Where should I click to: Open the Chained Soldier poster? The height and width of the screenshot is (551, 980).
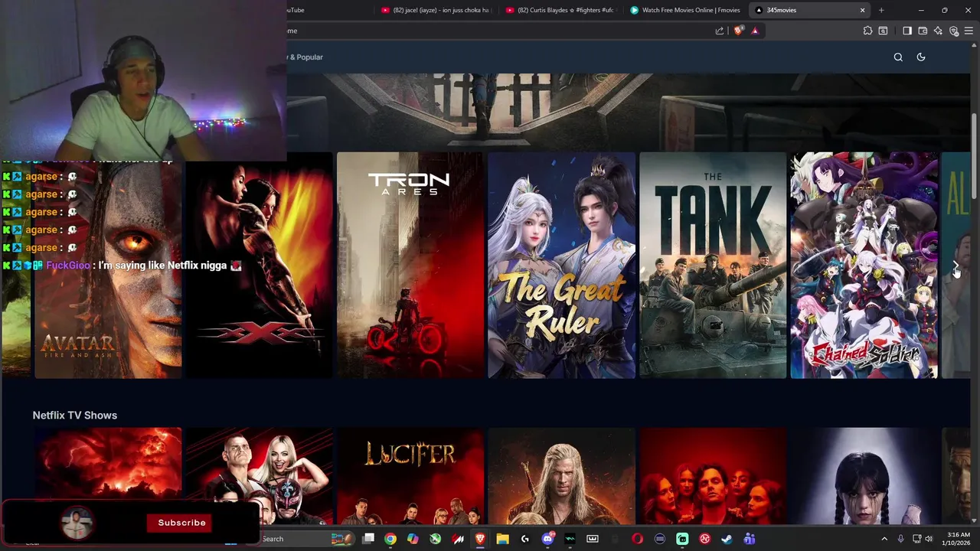(864, 265)
